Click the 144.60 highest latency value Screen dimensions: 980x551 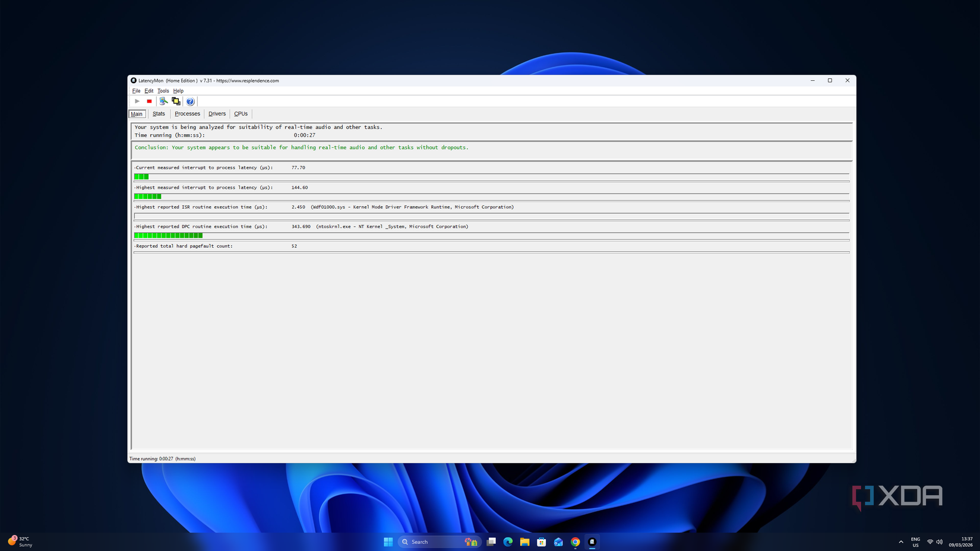(x=299, y=188)
